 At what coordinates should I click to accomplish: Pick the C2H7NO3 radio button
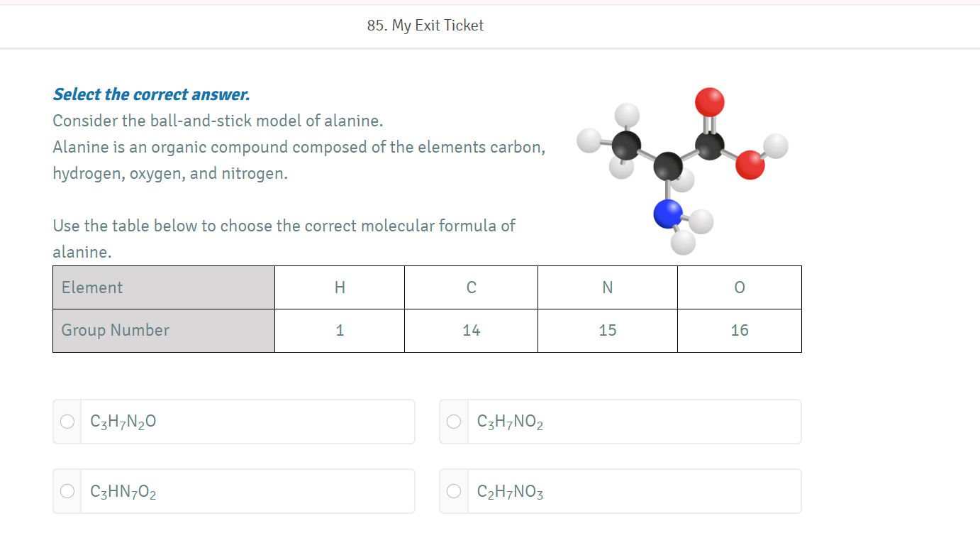click(454, 491)
